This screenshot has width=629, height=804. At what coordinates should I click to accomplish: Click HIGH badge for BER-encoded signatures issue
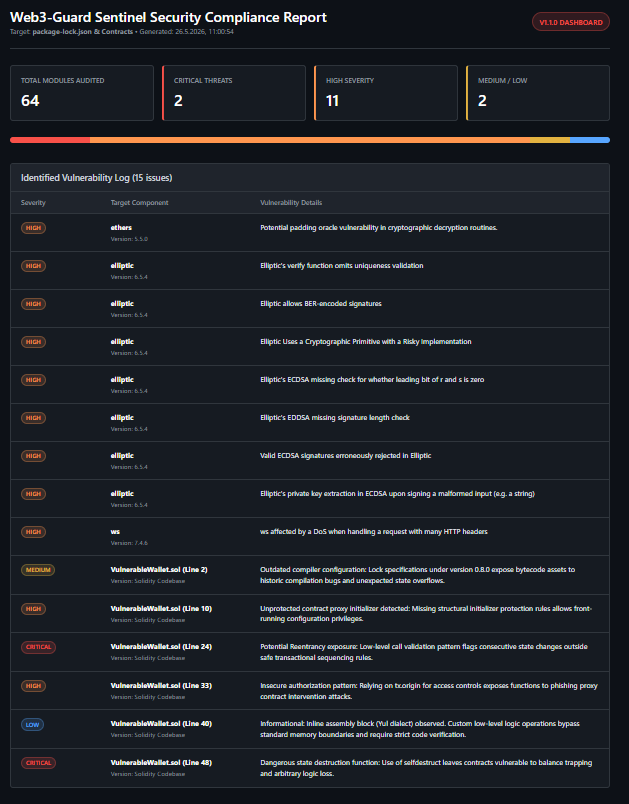point(33,304)
